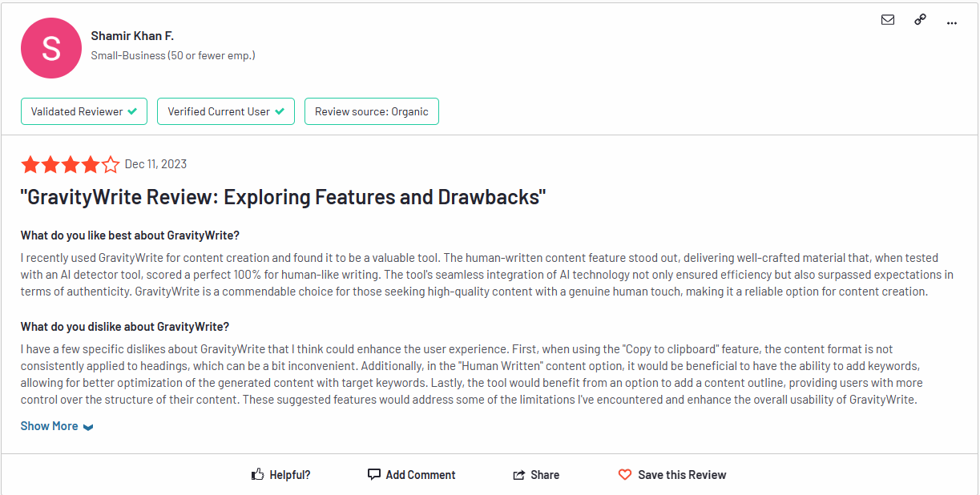Click the thumbs-up Helpful icon
Viewport: 980px width, 495px height.
(x=258, y=475)
